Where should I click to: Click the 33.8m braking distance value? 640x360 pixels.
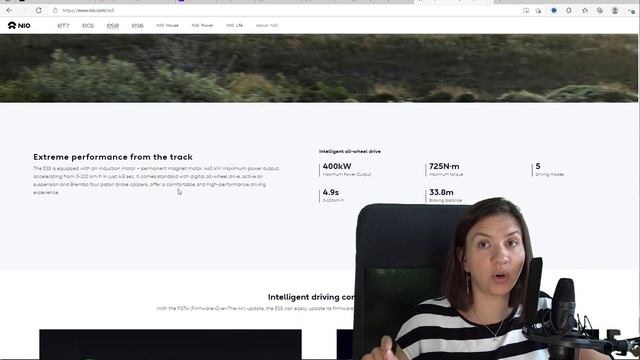click(x=441, y=192)
